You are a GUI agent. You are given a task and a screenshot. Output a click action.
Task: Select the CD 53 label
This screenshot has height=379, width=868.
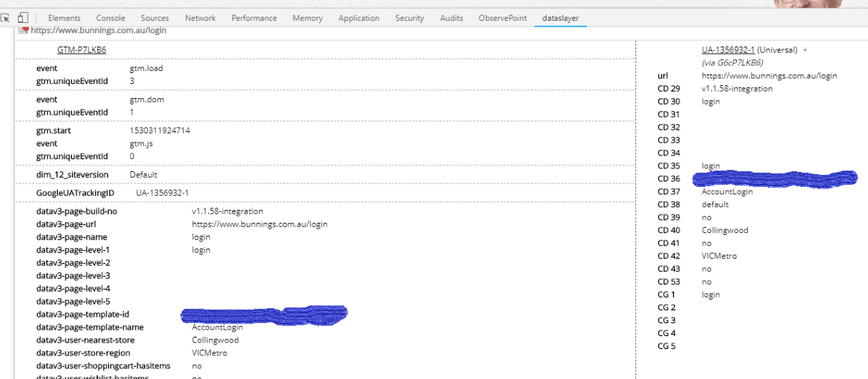click(x=669, y=282)
